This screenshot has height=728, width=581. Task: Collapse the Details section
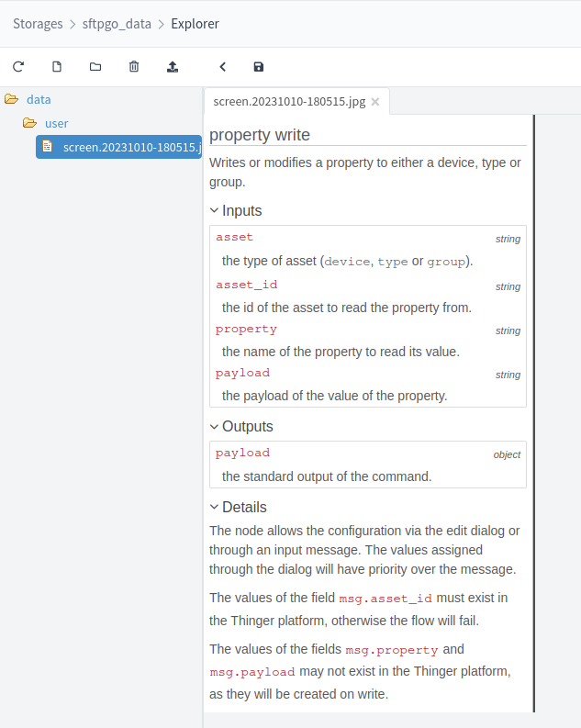coord(214,507)
